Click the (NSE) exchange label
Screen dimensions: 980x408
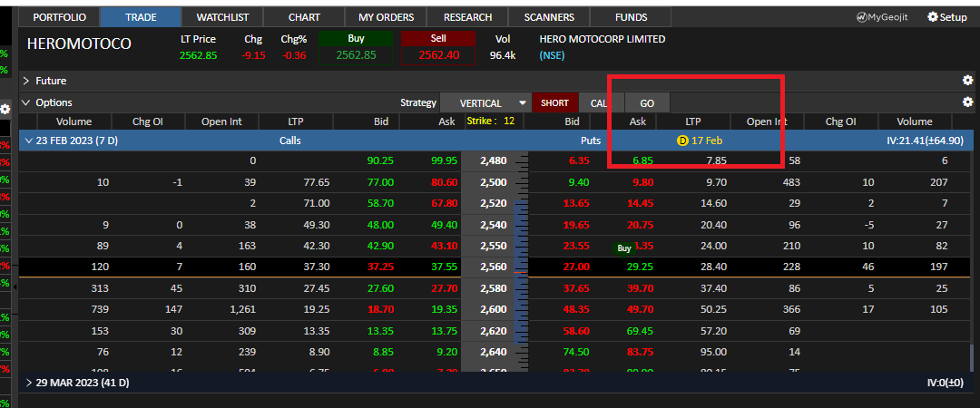pos(552,55)
